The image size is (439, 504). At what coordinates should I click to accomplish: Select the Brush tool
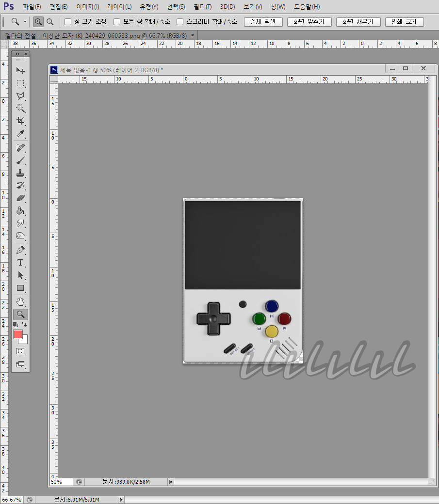[20, 160]
